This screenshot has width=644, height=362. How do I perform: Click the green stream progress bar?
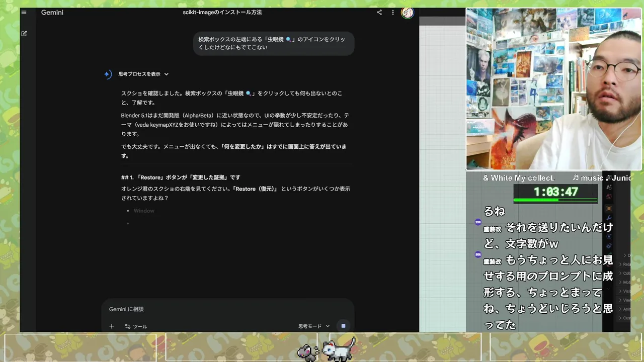point(555,200)
